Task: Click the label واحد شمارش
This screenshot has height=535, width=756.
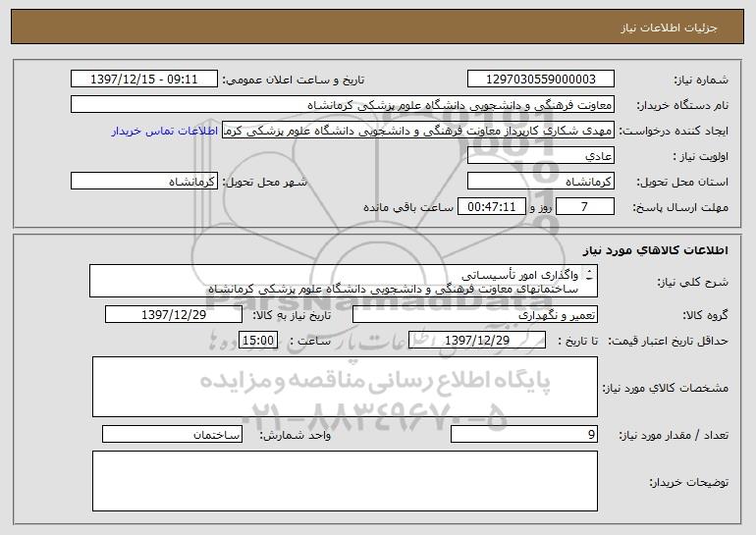Action: pos(296,435)
